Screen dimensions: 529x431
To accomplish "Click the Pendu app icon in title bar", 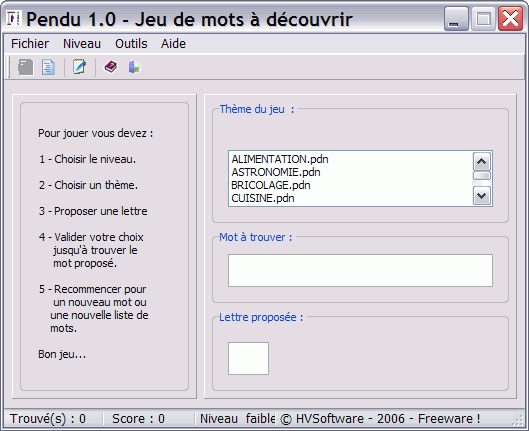I will point(13,18).
